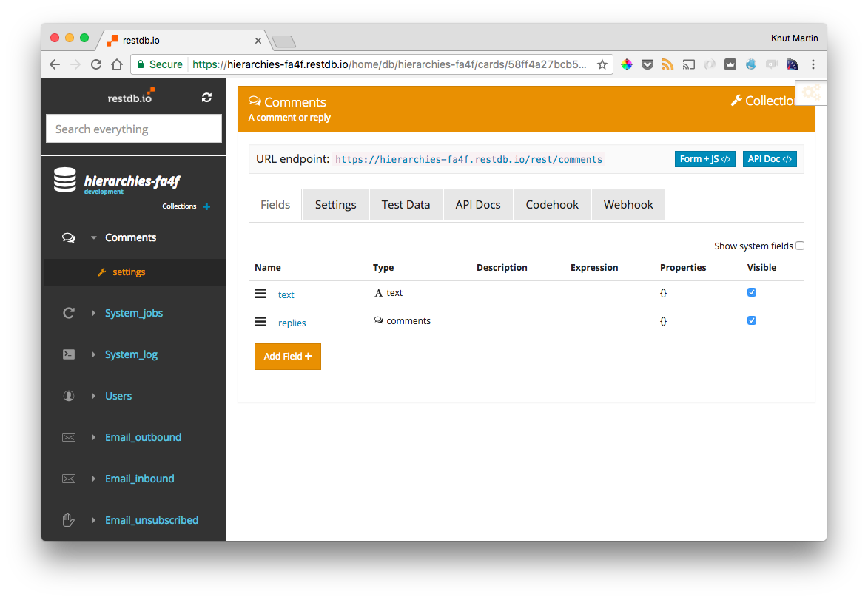The image size is (868, 600).
Task: Open the replies field link
Action: pyautogui.click(x=292, y=323)
